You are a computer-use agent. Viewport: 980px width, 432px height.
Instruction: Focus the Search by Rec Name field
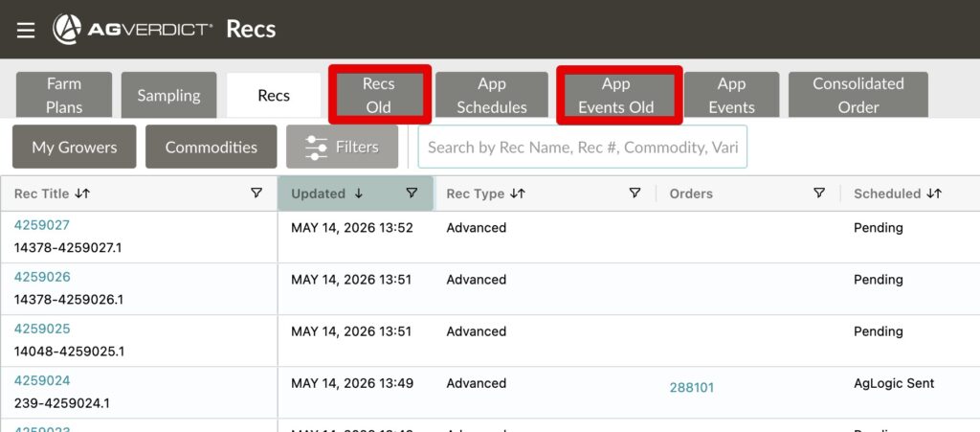pyautogui.click(x=583, y=147)
